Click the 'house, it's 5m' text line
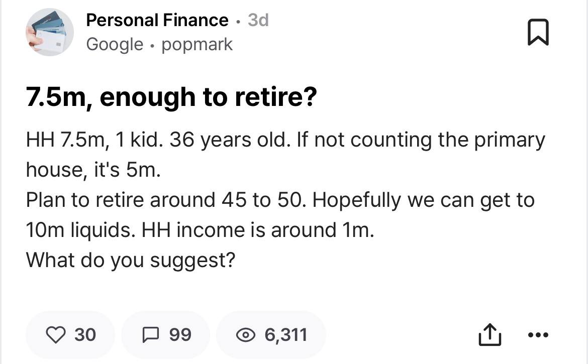The width and height of the screenshot is (588, 364). click(x=93, y=170)
